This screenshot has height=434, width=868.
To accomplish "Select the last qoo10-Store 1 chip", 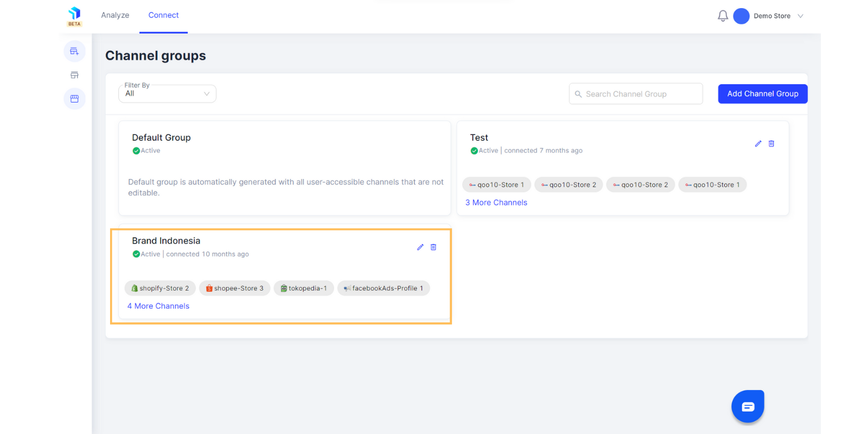I will pos(712,184).
